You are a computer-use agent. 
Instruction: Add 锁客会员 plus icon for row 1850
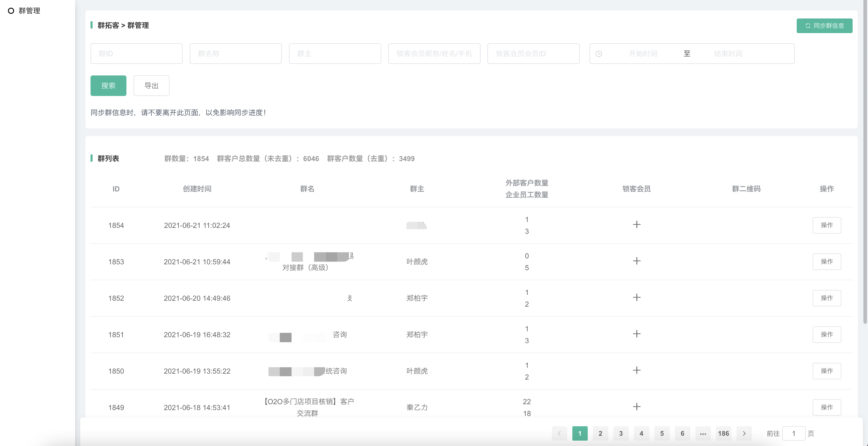click(636, 370)
